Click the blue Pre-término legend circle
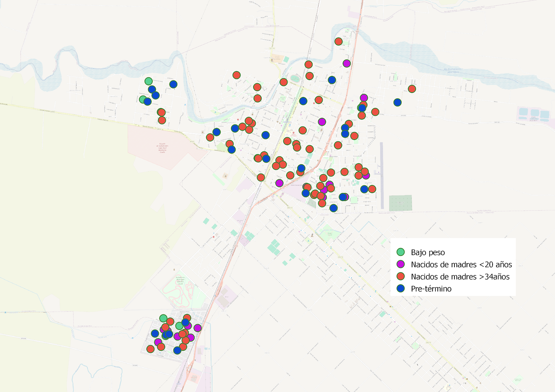 pos(401,288)
